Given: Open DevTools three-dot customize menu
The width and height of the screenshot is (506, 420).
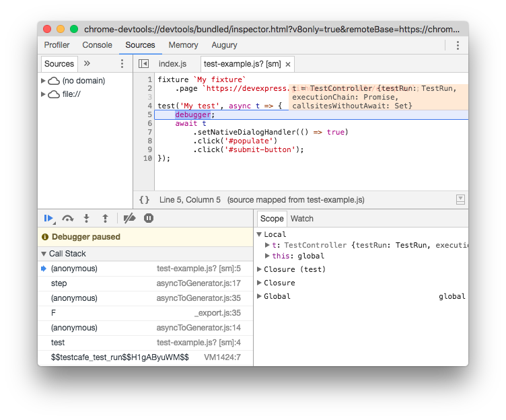Looking at the screenshot, I should tap(458, 45).
